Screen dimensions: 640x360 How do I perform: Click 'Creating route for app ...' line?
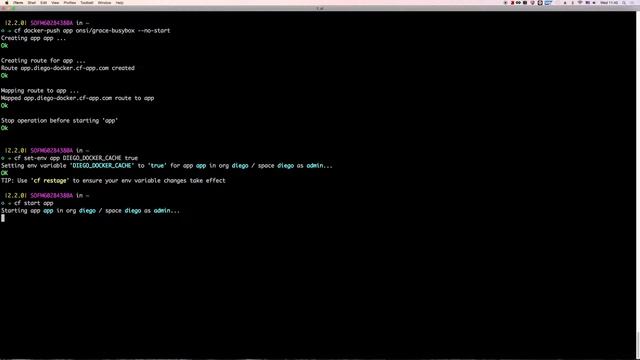coord(43,60)
